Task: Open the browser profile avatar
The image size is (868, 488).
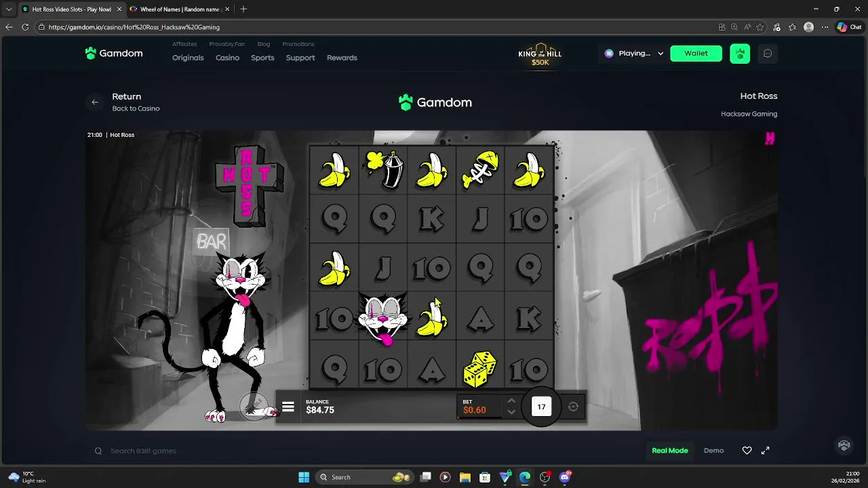Action: [x=808, y=27]
